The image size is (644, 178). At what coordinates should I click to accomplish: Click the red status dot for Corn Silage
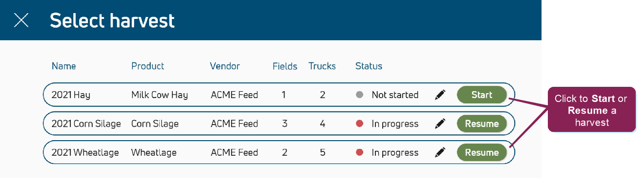pyautogui.click(x=360, y=124)
